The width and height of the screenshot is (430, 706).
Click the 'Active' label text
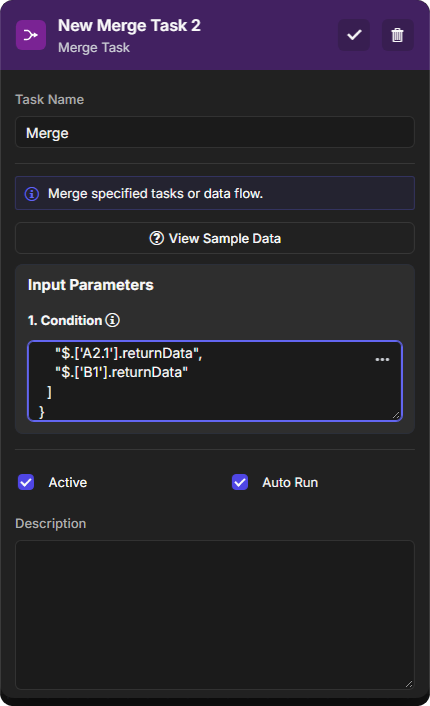coord(68,483)
